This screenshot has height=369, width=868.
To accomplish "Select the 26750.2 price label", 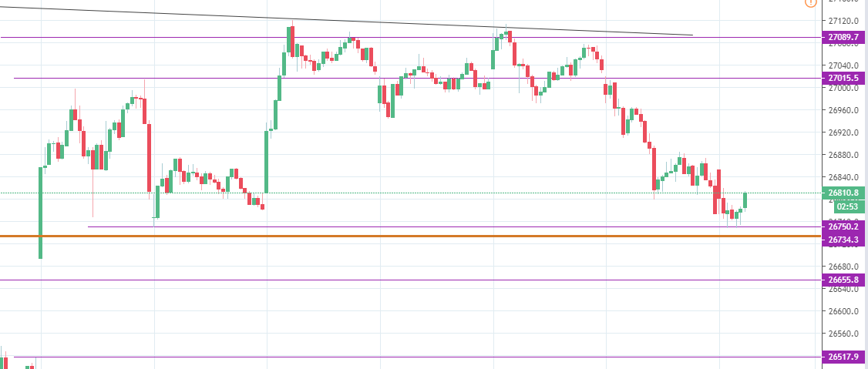I will point(843,226).
